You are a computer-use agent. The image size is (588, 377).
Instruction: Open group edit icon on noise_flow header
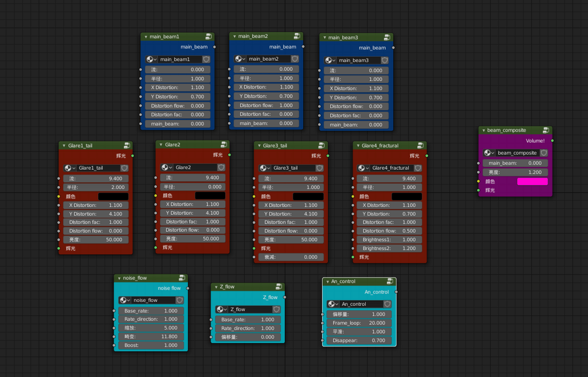(x=182, y=278)
